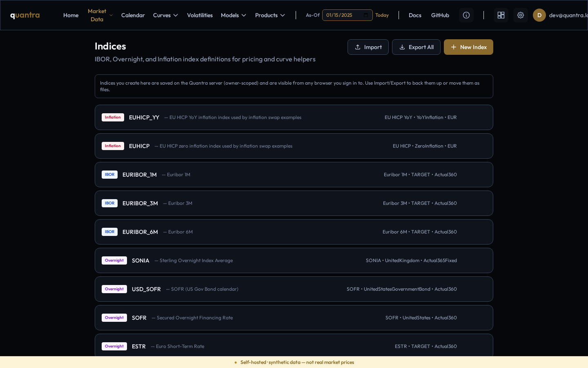Open the settings gear icon

point(521,15)
